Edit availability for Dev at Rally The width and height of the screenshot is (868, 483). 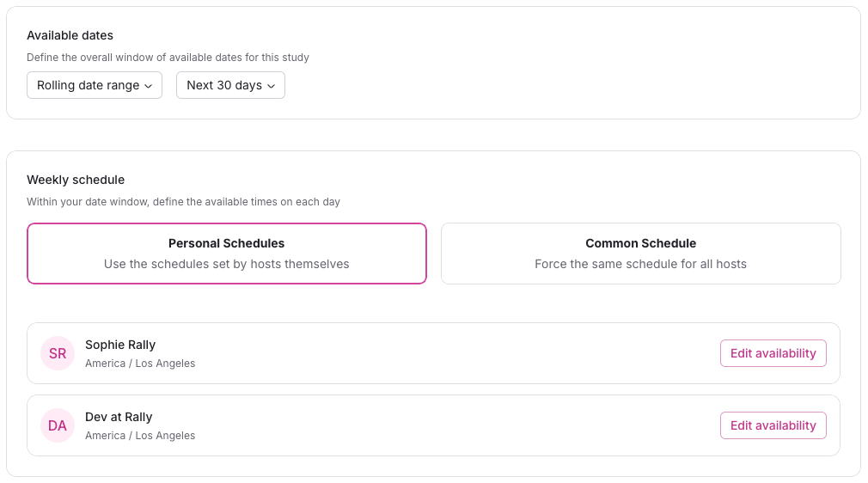click(x=773, y=425)
